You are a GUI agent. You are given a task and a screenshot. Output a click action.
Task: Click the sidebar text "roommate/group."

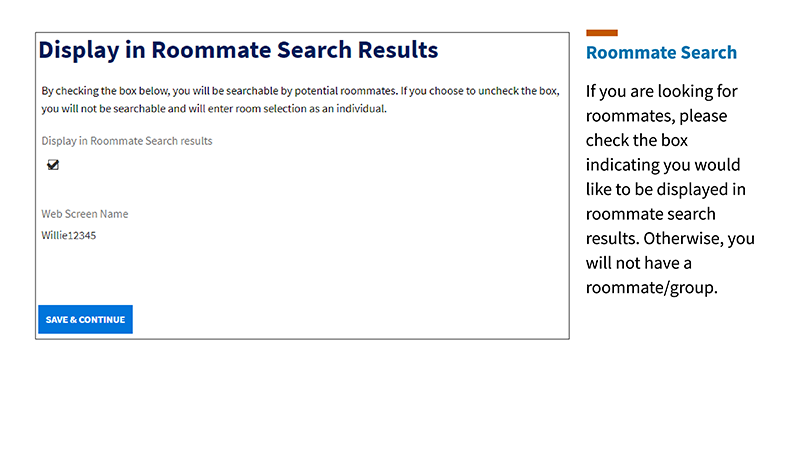(652, 287)
